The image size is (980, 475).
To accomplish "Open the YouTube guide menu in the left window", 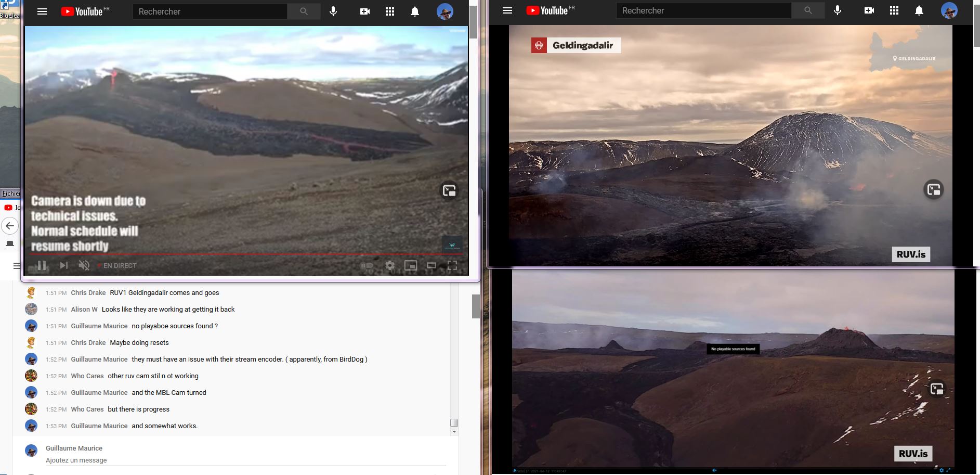I will pos(42,11).
